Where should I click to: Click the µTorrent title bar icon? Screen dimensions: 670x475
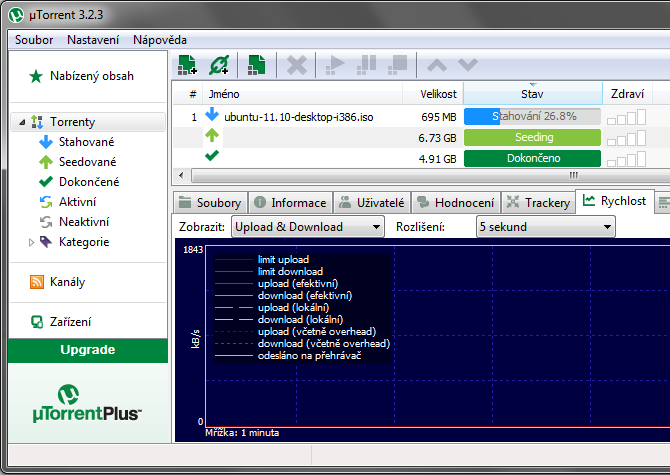click(x=16, y=15)
